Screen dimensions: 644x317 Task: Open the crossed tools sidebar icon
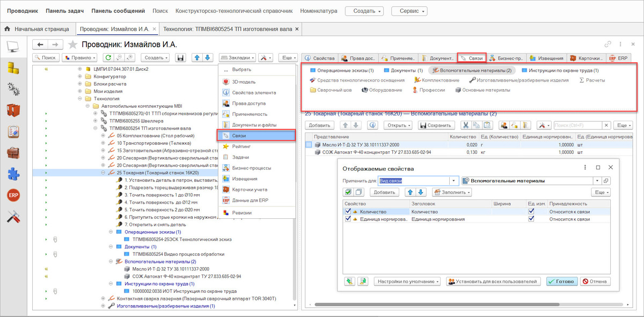13,217
